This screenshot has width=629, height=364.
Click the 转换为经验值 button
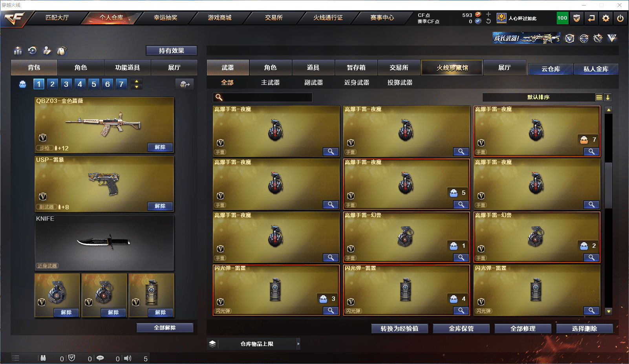point(399,329)
